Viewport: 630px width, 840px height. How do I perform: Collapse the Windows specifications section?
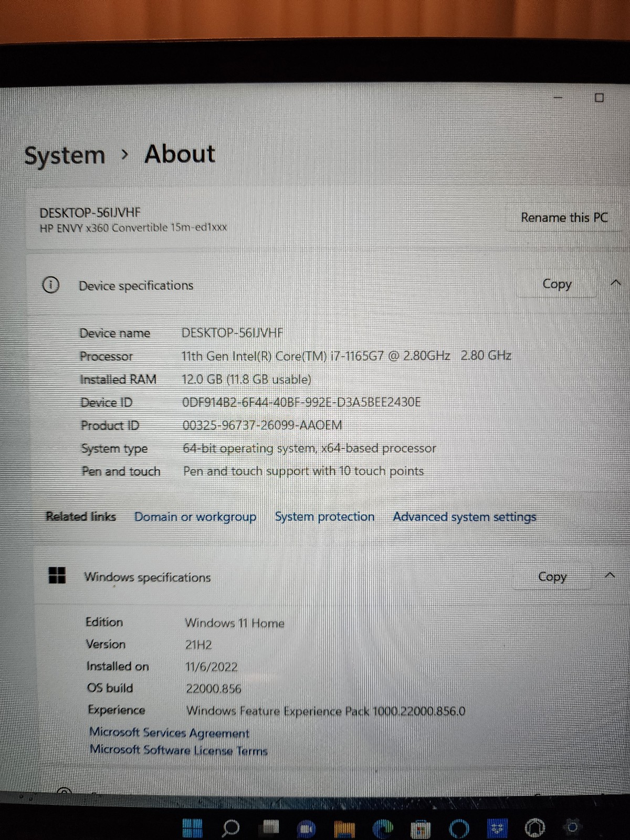point(610,575)
